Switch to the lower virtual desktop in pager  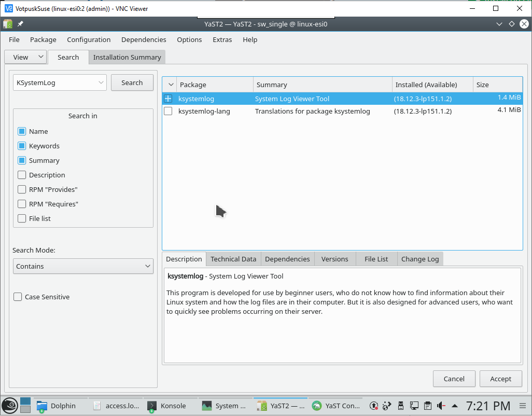pos(25,410)
